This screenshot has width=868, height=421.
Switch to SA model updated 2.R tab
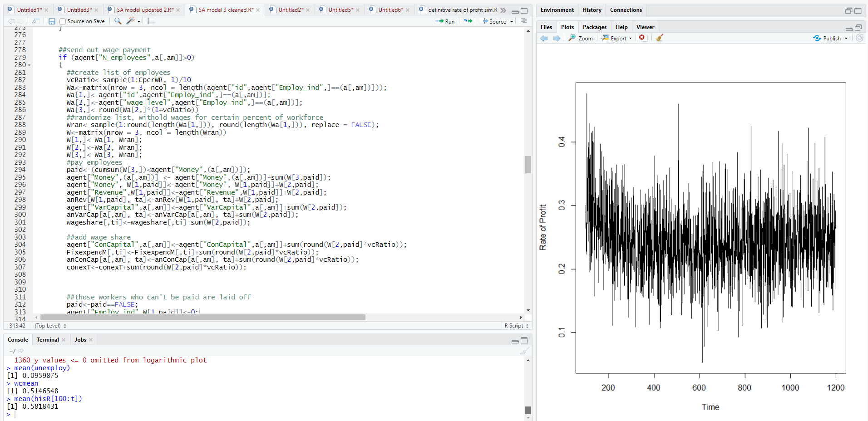pos(145,10)
